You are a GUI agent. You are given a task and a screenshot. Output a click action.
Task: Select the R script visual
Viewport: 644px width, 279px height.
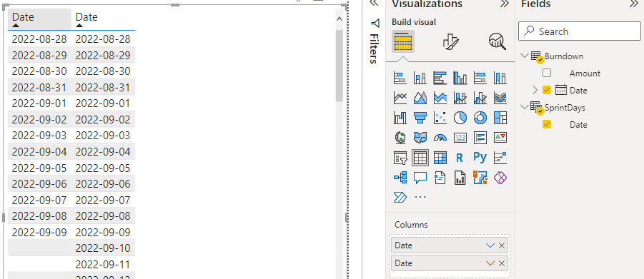click(460, 158)
